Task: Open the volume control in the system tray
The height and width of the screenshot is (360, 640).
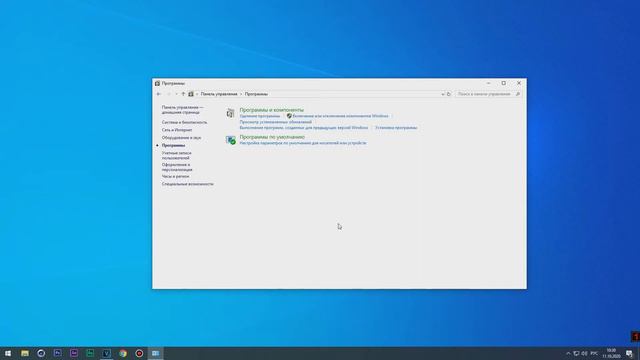Action: (584, 353)
